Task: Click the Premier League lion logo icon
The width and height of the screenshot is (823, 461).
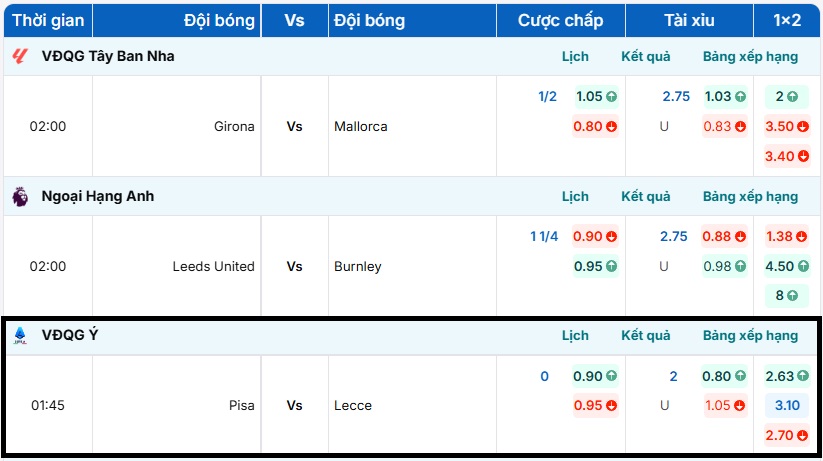Action: coord(20,196)
